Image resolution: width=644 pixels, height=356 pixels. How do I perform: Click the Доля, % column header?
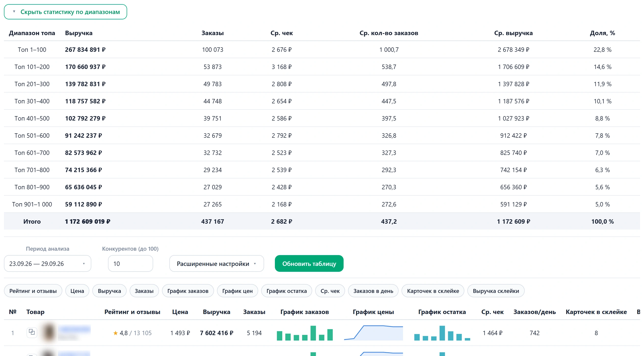(x=603, y=33)
